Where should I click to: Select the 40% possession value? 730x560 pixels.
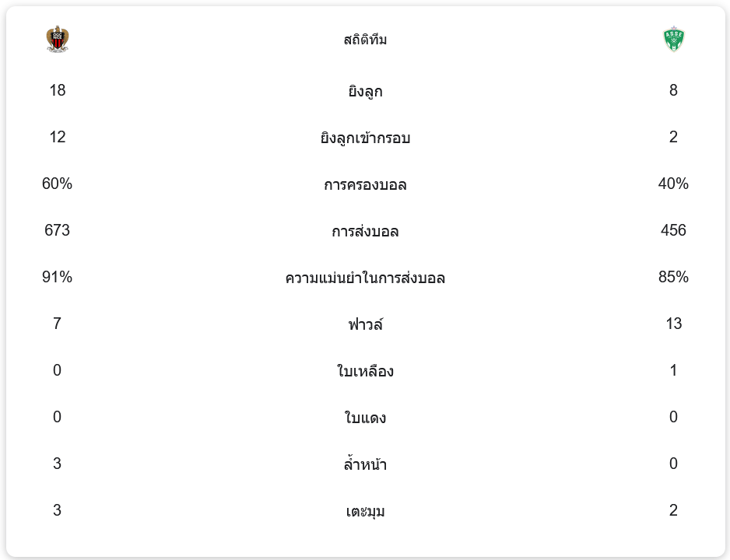(673, 184)
